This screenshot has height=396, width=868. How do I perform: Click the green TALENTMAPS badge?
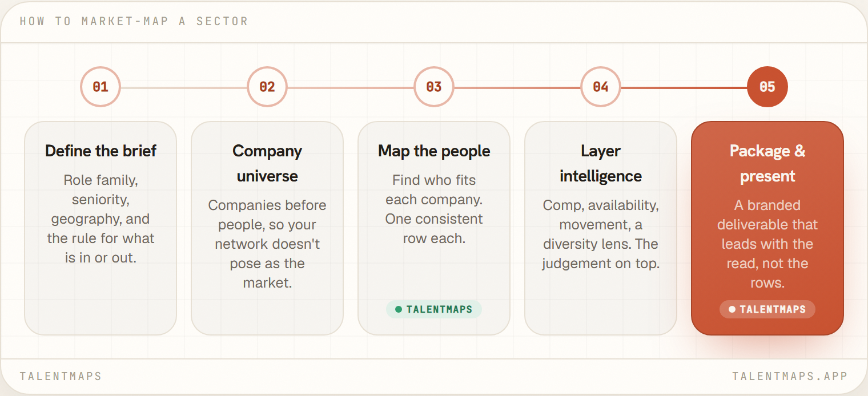(434, 310)
